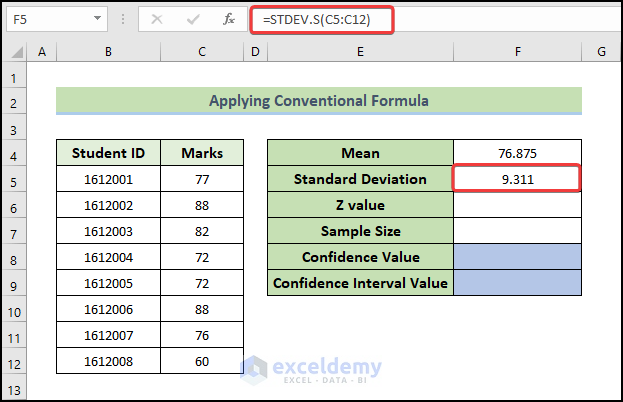Select marks cell 72 for 1612004

(202, 257)
